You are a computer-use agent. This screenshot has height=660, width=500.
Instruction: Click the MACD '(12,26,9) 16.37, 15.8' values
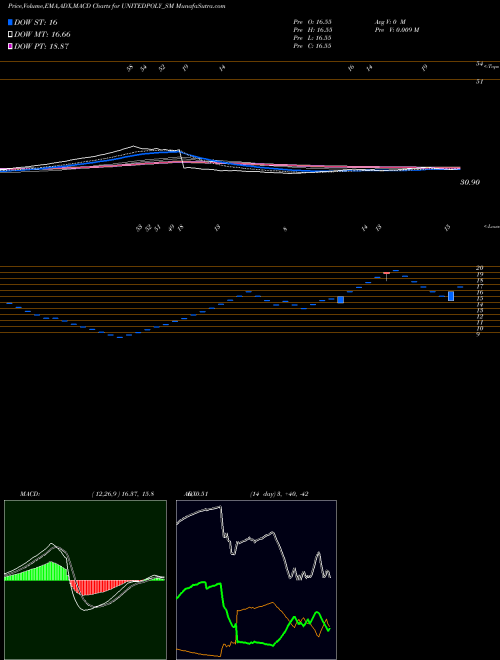pos(122,494)
